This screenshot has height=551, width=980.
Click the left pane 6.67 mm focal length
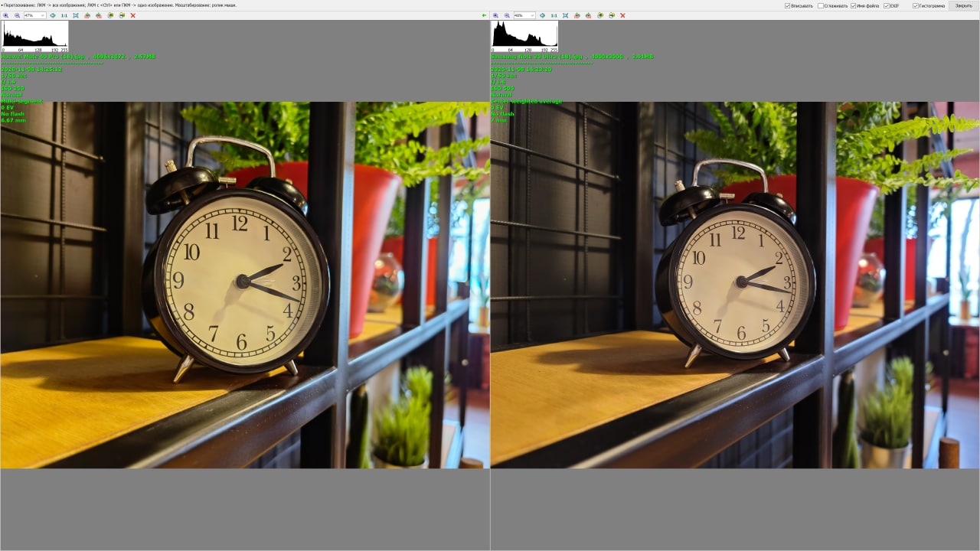pos(13,120)
